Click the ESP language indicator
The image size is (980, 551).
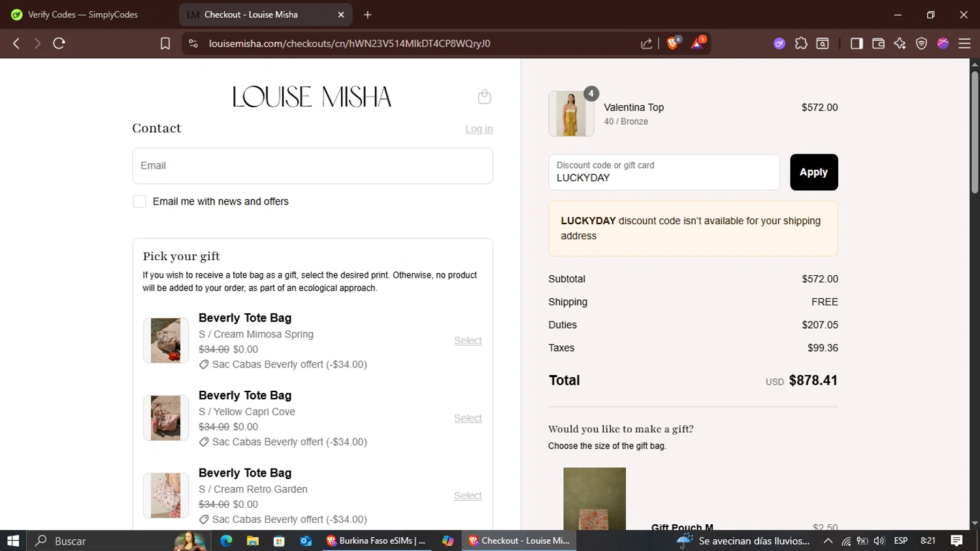[901, 541]
